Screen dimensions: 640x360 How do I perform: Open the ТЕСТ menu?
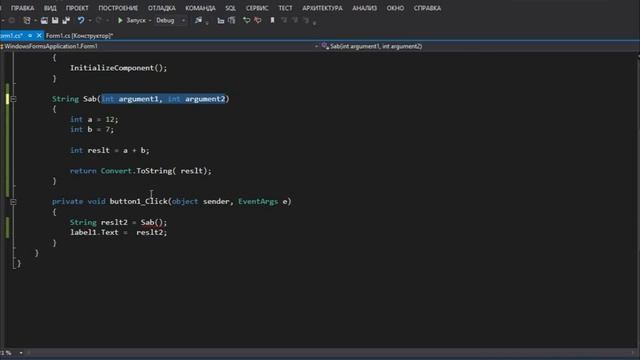[285, 8]
